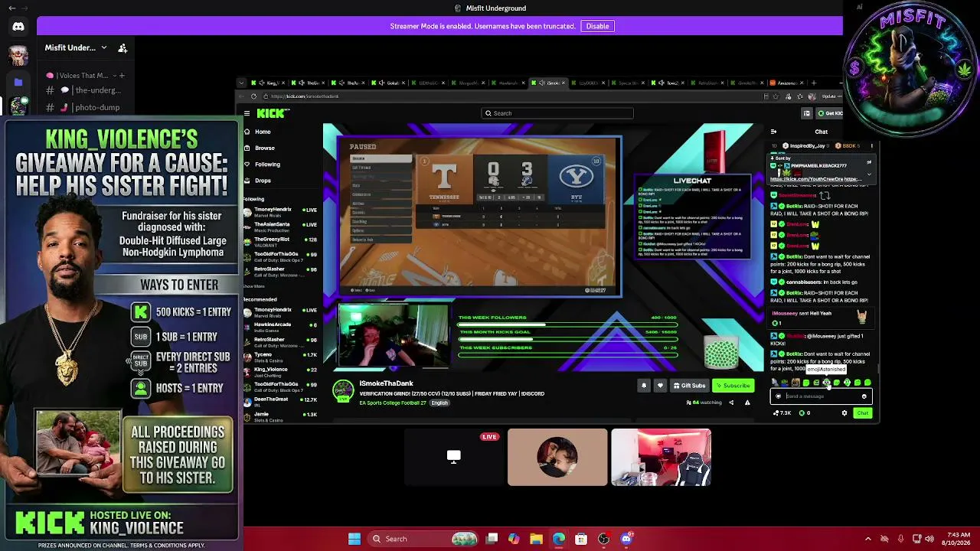Open Discord from the taskbar
Viewport: 980px width, 551px height.
click(626, 539)
